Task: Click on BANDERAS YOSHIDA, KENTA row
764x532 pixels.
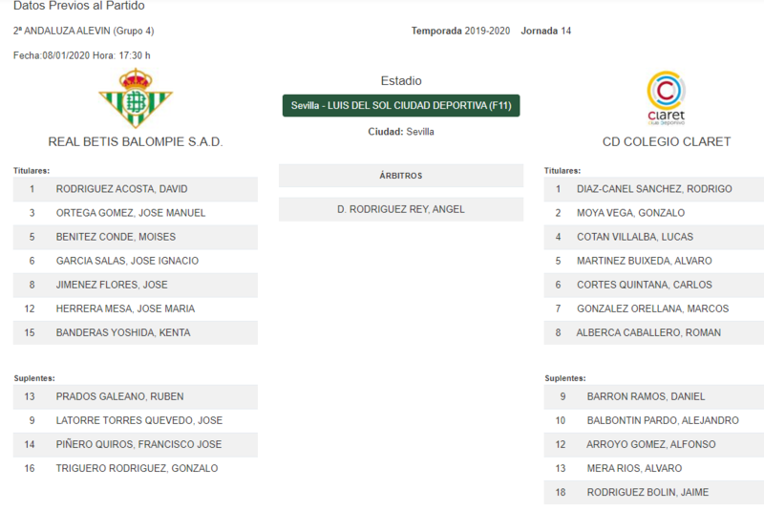Action: pos(136,332)
